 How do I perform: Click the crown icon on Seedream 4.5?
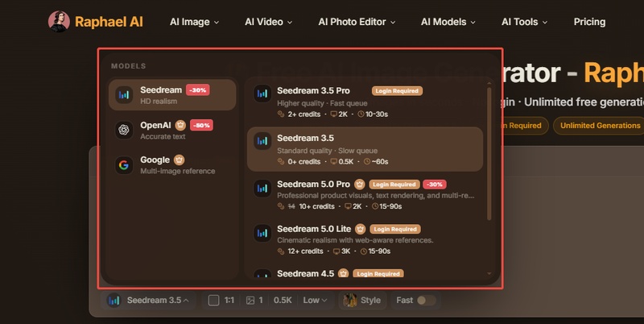tap(344, 273)
